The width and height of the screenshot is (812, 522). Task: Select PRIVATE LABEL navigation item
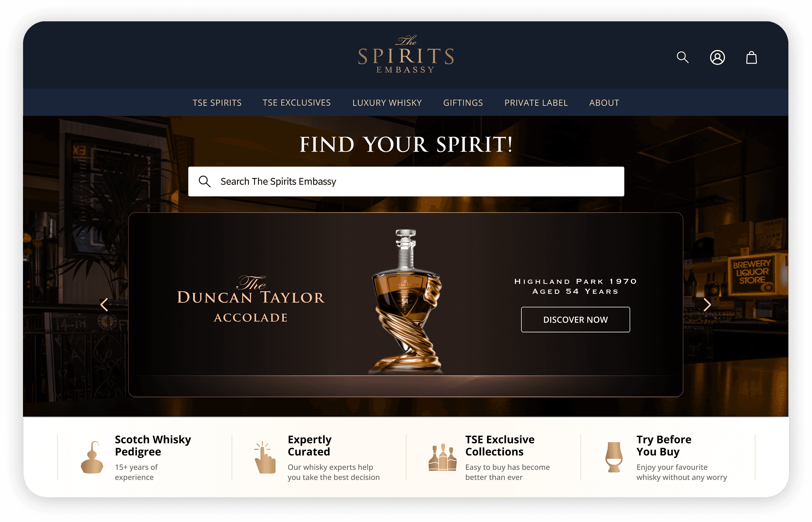coord(536,103)
